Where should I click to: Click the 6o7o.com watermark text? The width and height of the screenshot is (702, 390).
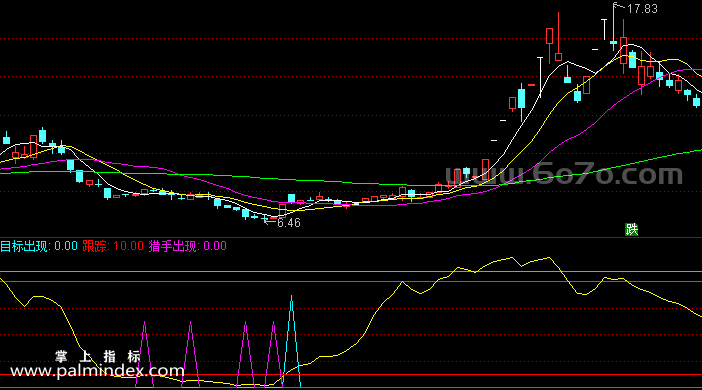click(x=564, y=174)
